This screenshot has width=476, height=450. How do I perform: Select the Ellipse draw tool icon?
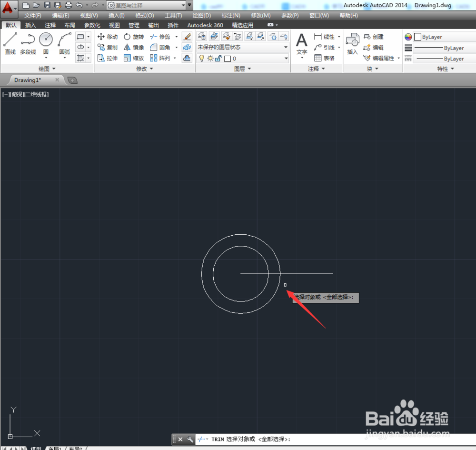[80, 47]
